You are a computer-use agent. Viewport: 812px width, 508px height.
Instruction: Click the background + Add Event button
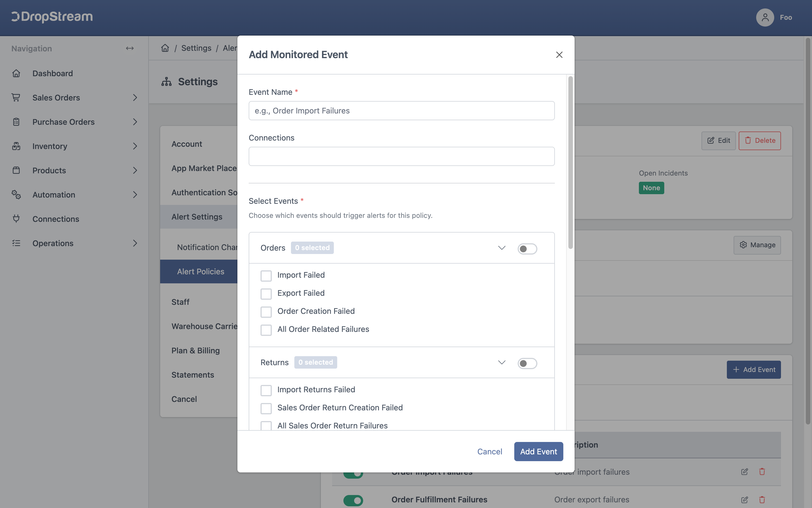[x=754, y=370]
